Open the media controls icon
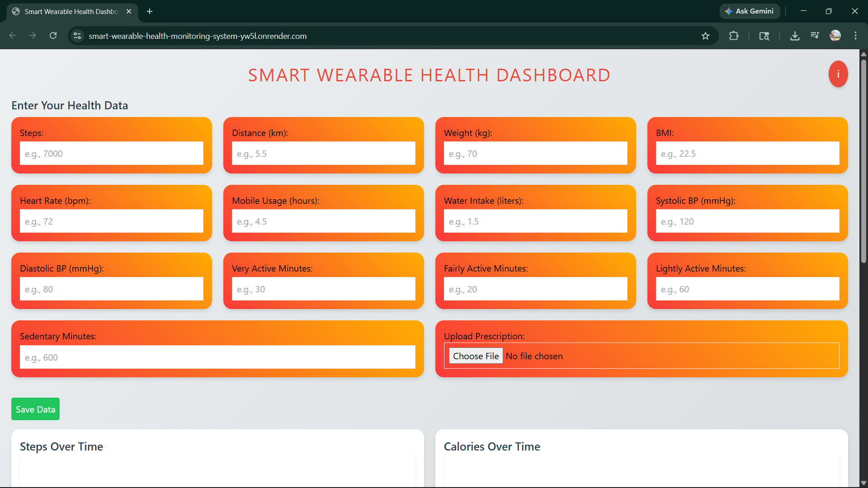This screenshot has width=868, height=488. point(815,36)
